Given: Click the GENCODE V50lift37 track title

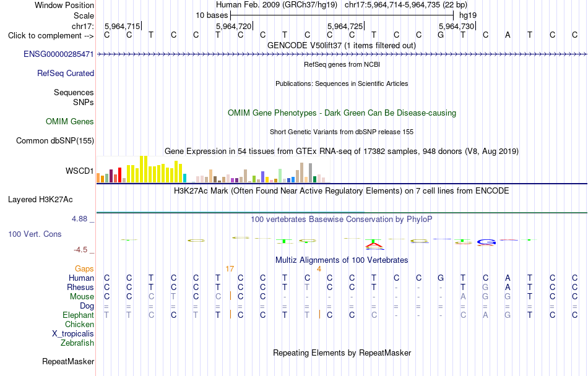Looking at the screenshot, I should (342, 46).
